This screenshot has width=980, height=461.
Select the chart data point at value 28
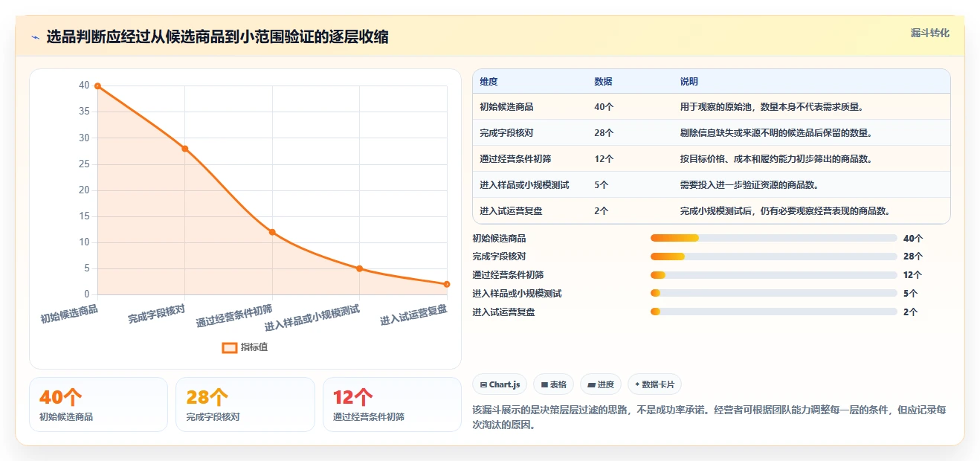[x=184, y=149]
